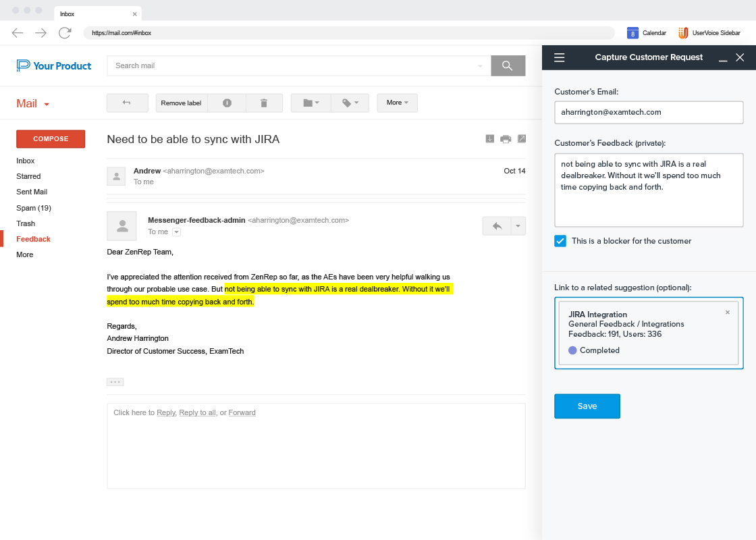756x540 pixels.
Task: Click the Completed status dot
Action: click(572, 350)
